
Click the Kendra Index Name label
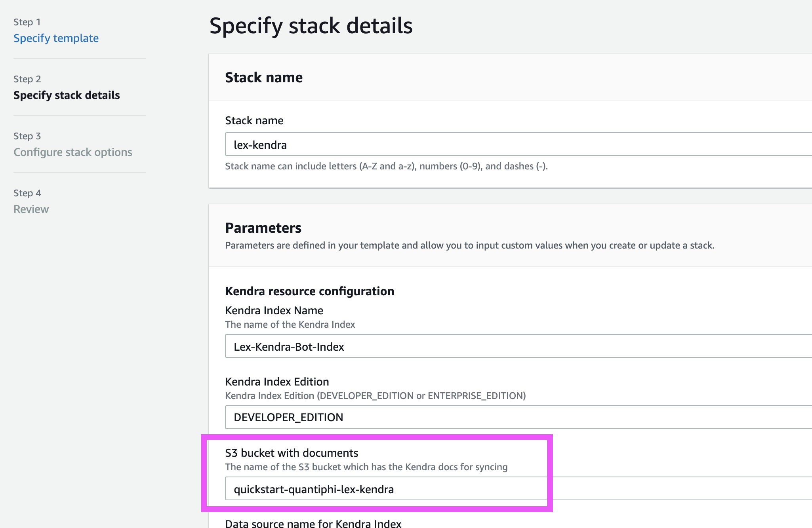point(274,311)
